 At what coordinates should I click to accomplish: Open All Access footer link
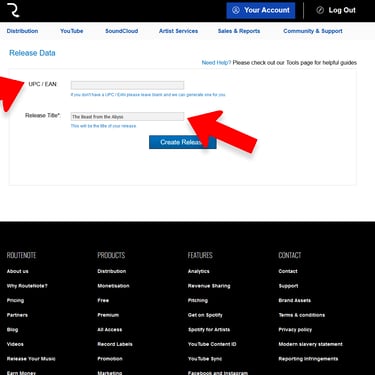[x=110, y=330]
